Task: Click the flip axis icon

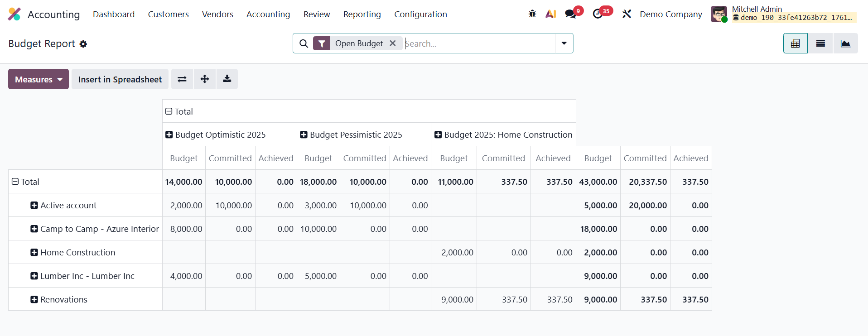Action: [182, 79]
